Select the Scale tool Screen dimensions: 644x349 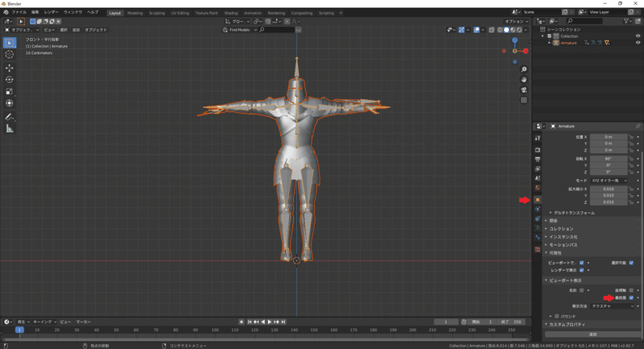point(10,91)
